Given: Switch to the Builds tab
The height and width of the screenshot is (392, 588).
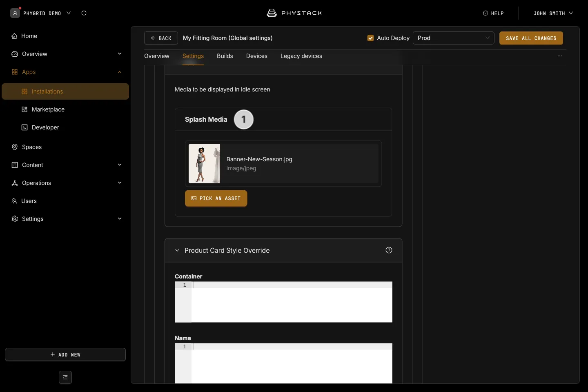Looking at the screenshot, I should click(x=225, y=56).
